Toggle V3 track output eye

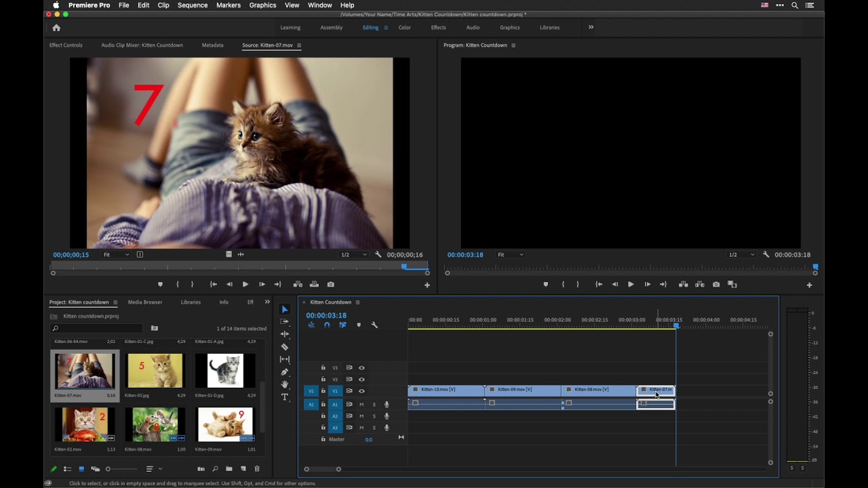coord(361,367)
